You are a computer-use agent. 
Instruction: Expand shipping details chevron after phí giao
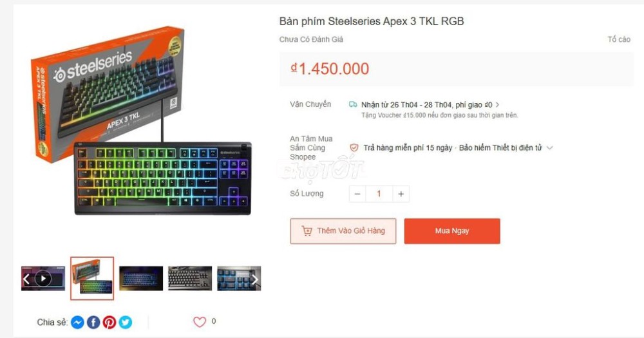coord(497,105)
